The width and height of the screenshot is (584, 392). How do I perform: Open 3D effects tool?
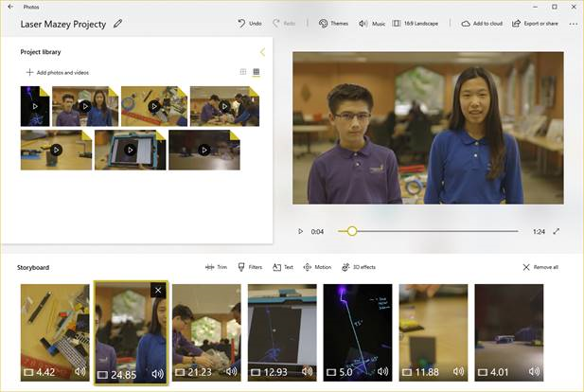click(x=359, y=267)
